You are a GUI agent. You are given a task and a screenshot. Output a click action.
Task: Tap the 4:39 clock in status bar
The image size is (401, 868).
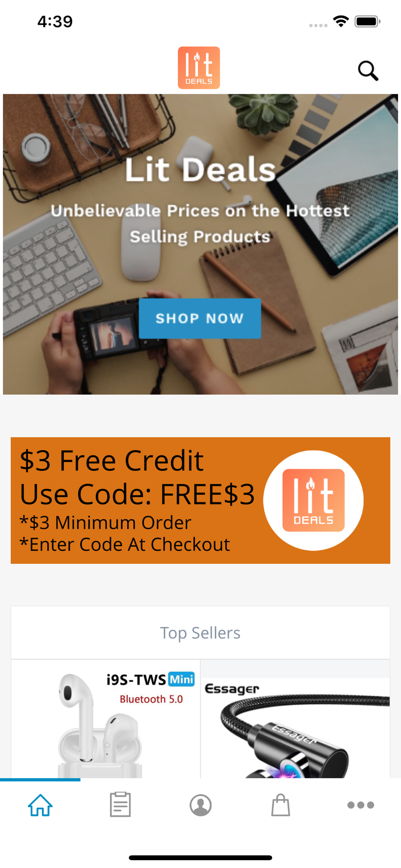point(55,21)
